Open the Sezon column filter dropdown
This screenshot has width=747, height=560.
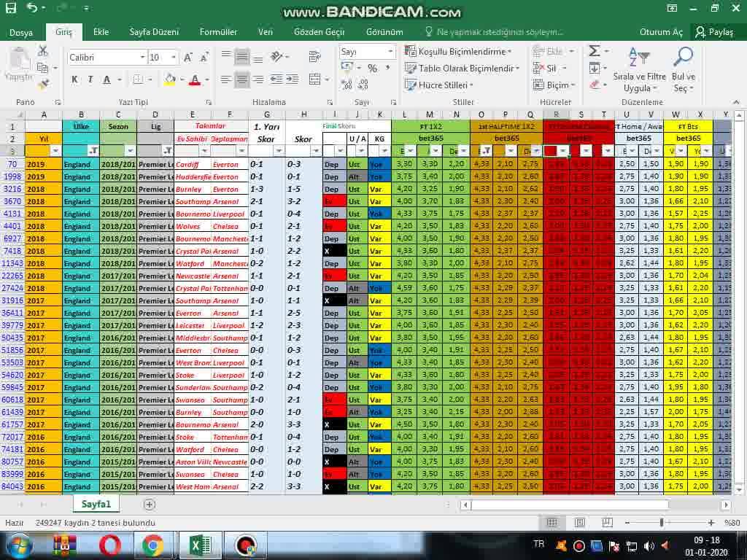(x=130, y=151)
